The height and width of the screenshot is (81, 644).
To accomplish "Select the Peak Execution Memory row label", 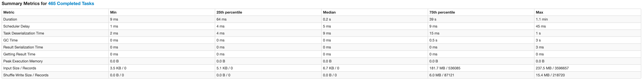I will 23,61.
